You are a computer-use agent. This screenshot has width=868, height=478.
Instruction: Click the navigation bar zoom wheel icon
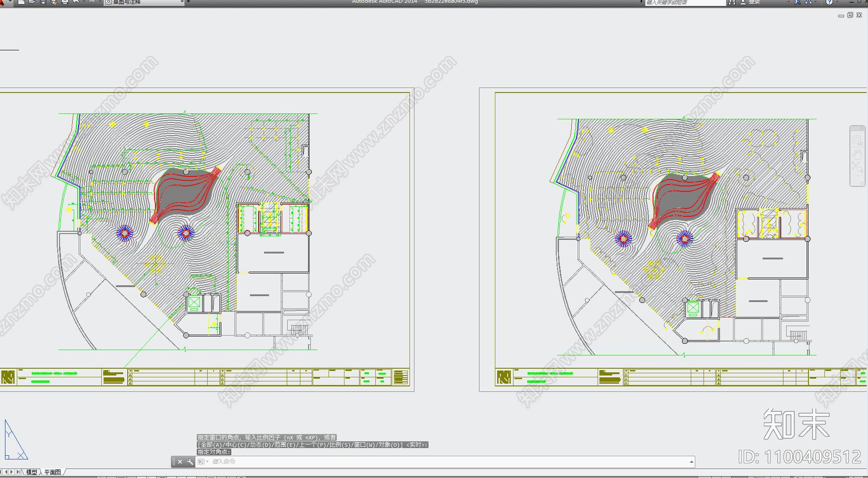[857, 140]
